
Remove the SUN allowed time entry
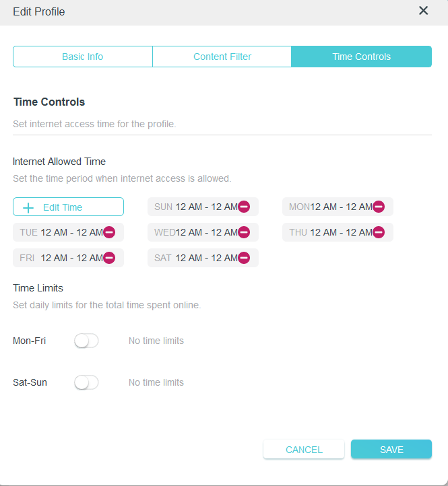click(244, 207)
